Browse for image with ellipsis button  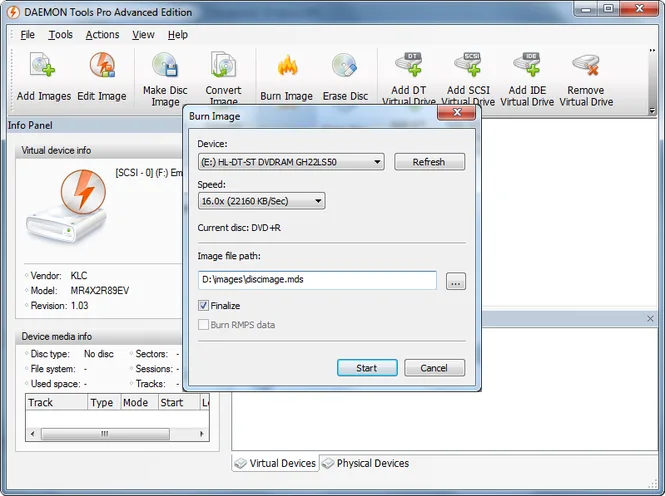tap(455, 281)
